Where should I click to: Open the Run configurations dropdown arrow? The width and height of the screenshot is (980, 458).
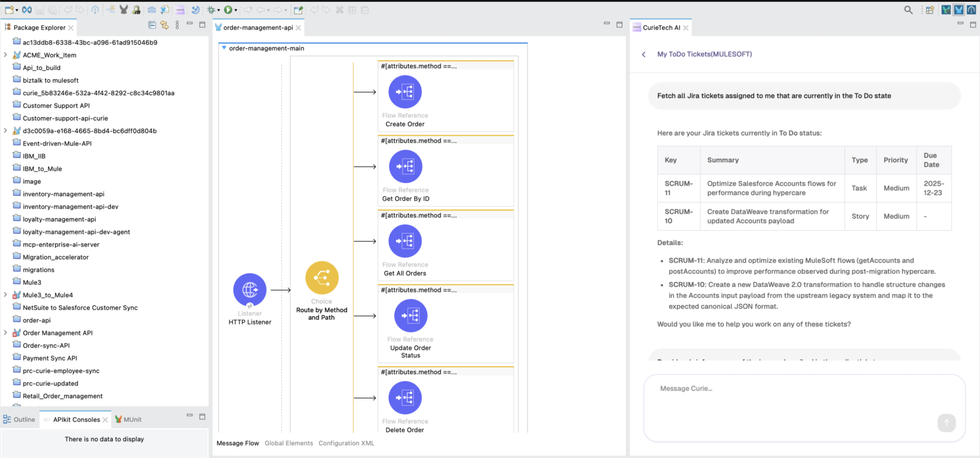236,10
